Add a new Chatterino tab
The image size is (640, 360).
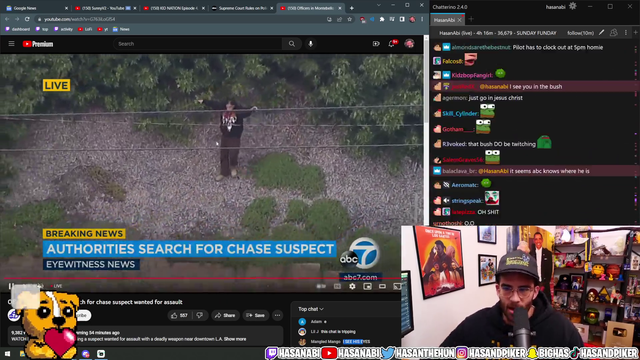[471, 19]
